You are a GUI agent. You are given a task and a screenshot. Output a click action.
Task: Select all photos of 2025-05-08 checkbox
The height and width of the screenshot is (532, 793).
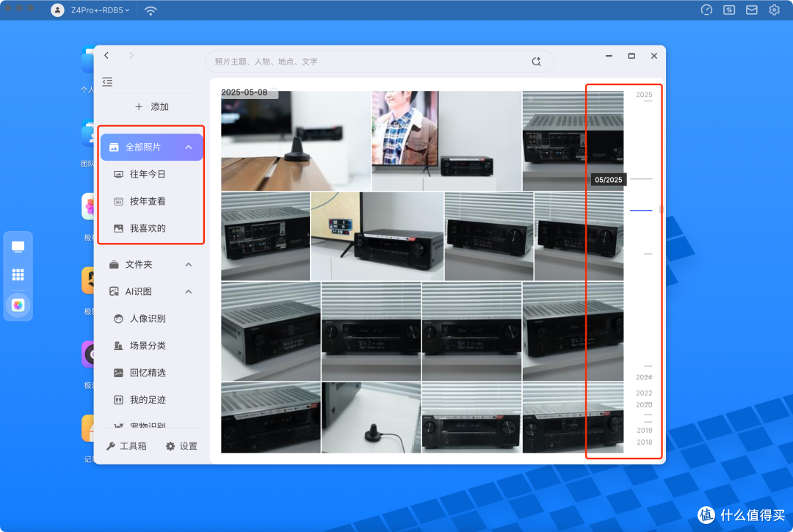click(274, 92)
